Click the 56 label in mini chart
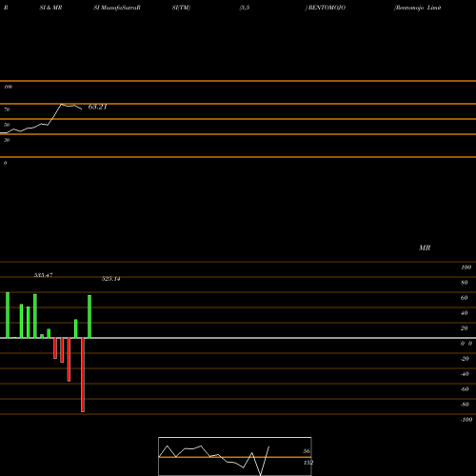 pyautogui.click(x=307, y=451)
